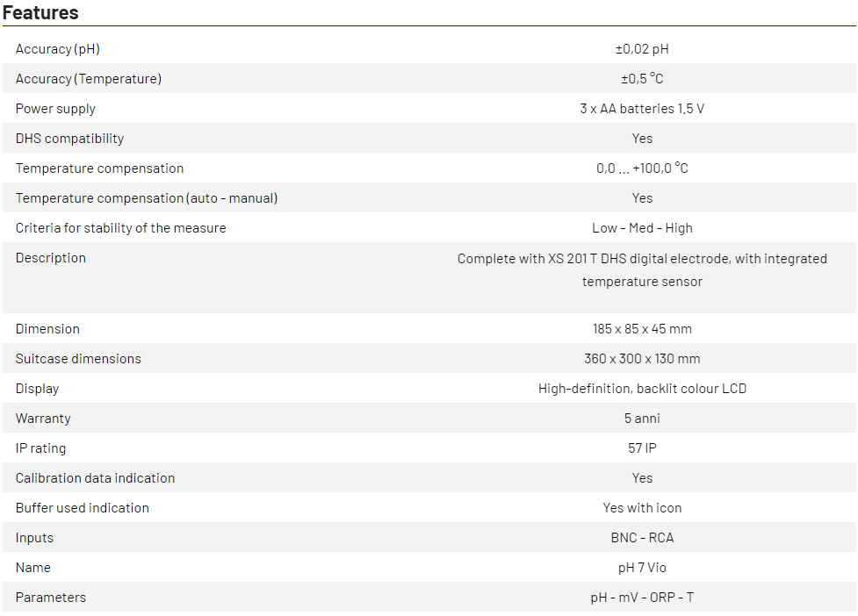This screenshot has height=616, width=858.
Task: Select the DHS compatibility row label
Action: click(x=69, y=139)
